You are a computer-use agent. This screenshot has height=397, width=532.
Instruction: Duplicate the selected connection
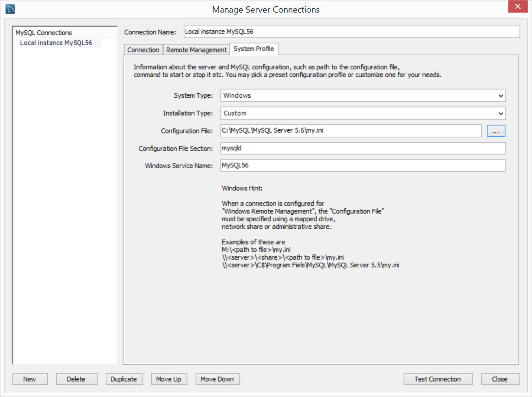click(124, 379)
